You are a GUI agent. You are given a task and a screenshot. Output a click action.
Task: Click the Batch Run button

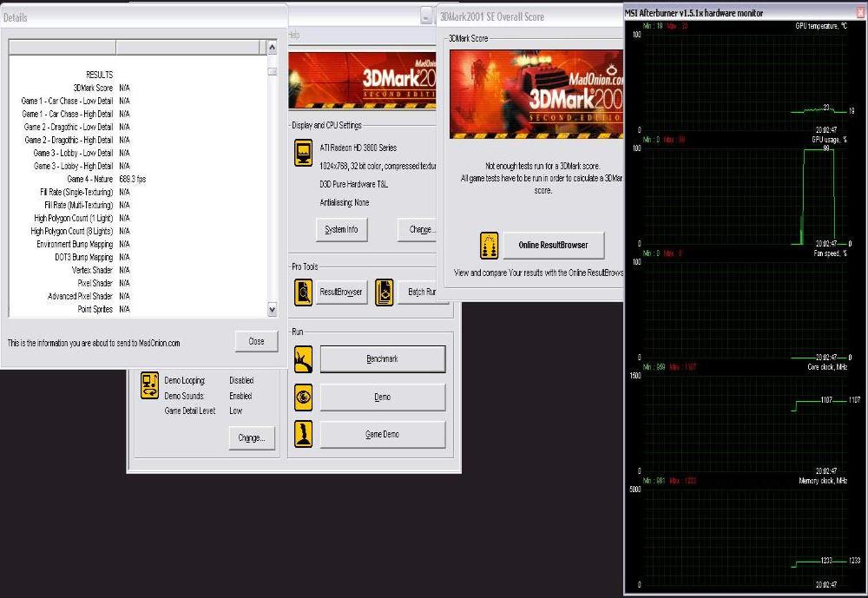click(421, 292)
